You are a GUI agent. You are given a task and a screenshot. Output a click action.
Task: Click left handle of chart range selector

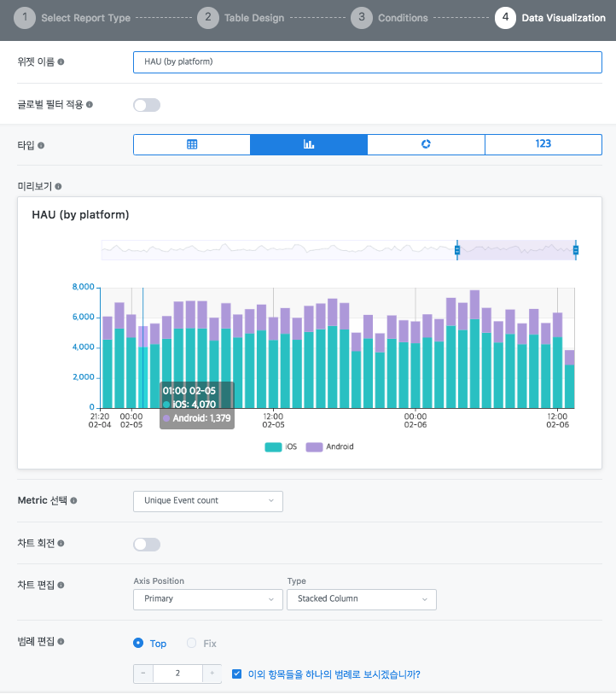[457, 250]
